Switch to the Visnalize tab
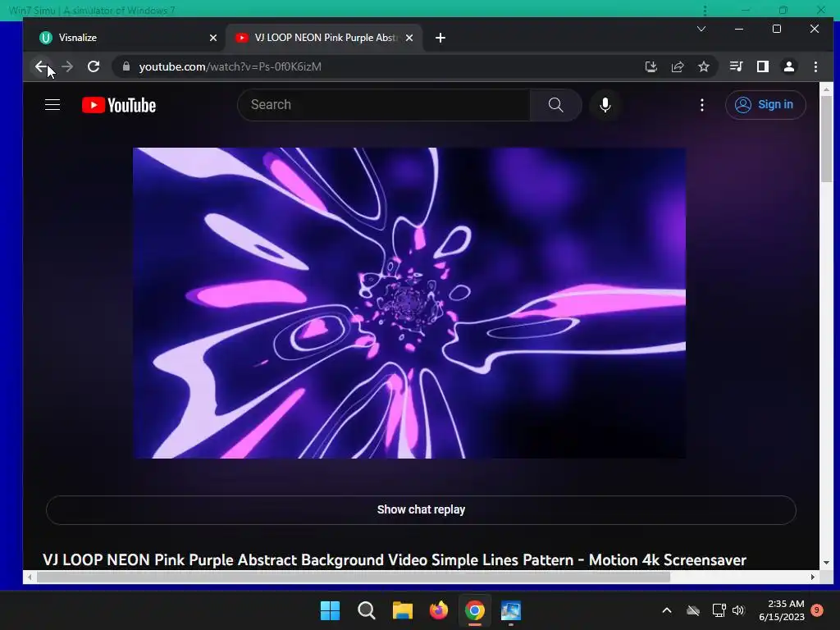840x630 pixels. pos(125,38)
